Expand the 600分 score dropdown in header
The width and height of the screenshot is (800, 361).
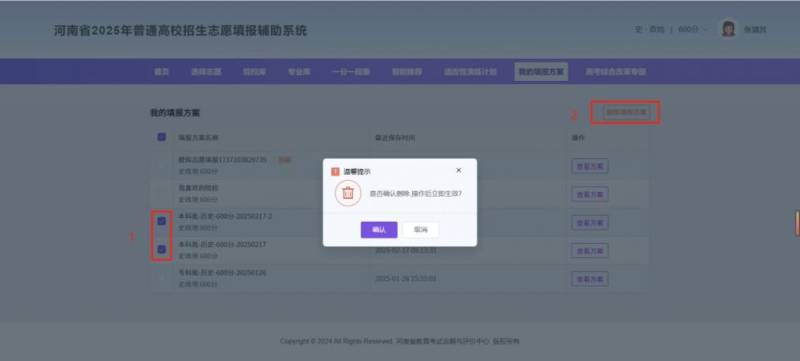click(693, 30)
